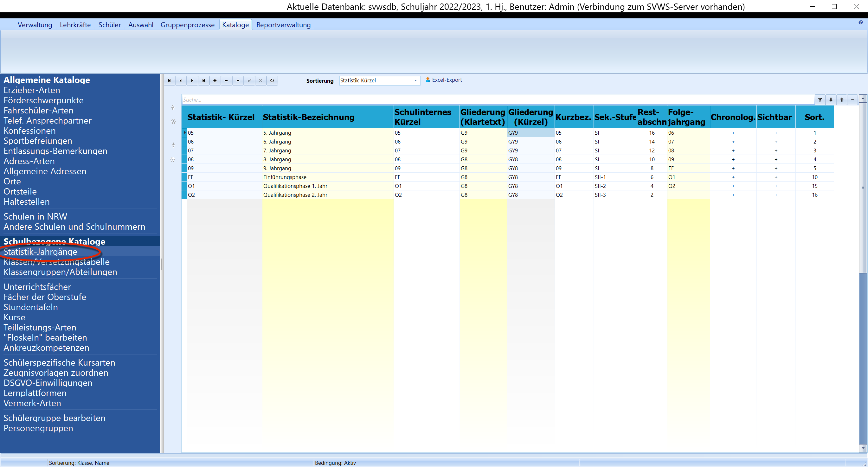Click the search down-arrow button

(831, 100)
